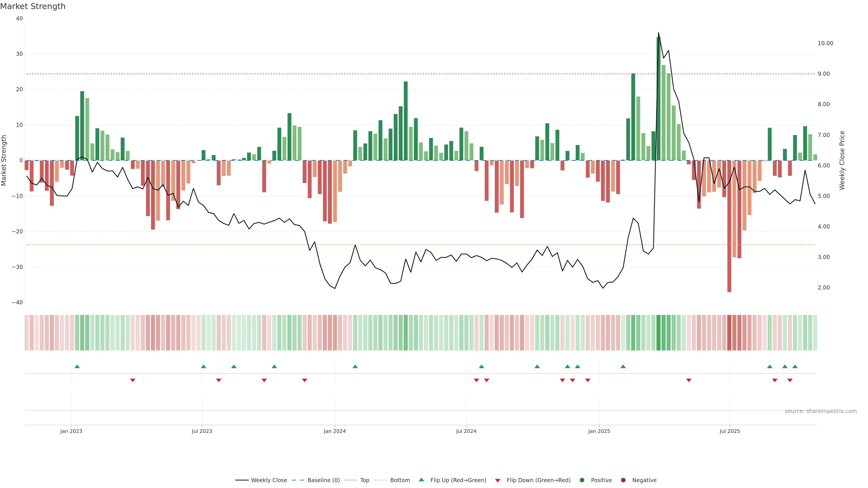The height and width of the screenshot is (488, 868).
Task: Click the Positive green circle legend icon
Action: click(x=582, y=480)
